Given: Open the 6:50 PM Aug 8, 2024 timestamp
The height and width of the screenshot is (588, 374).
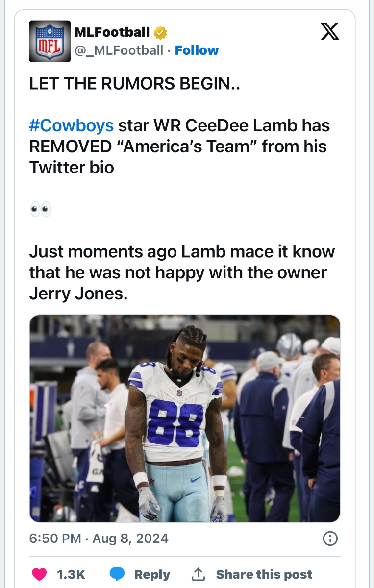Looking at the screenshot, I should pyautogui.click(x=99, y=539).
